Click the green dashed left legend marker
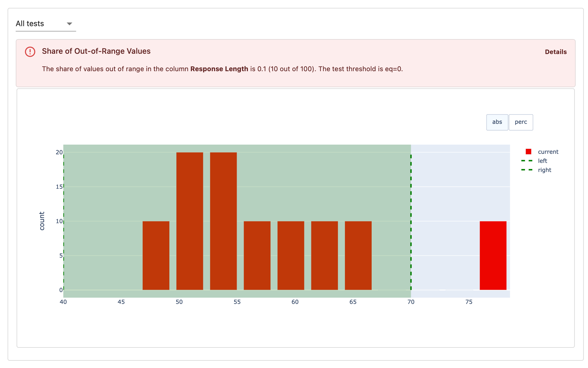 click(527, 161)
